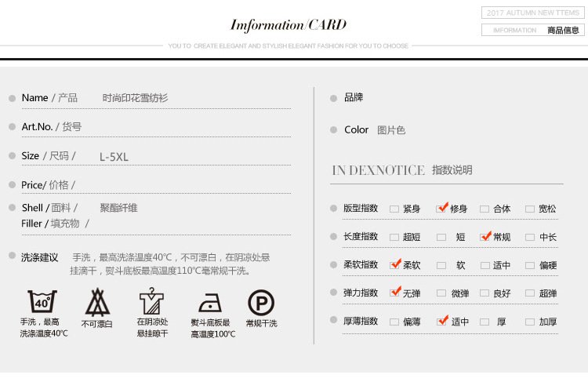Click the 2017 Autumn New Items box
Image resolution: width=588 pixels, height=382 pixels.
[x=532, y=13]
